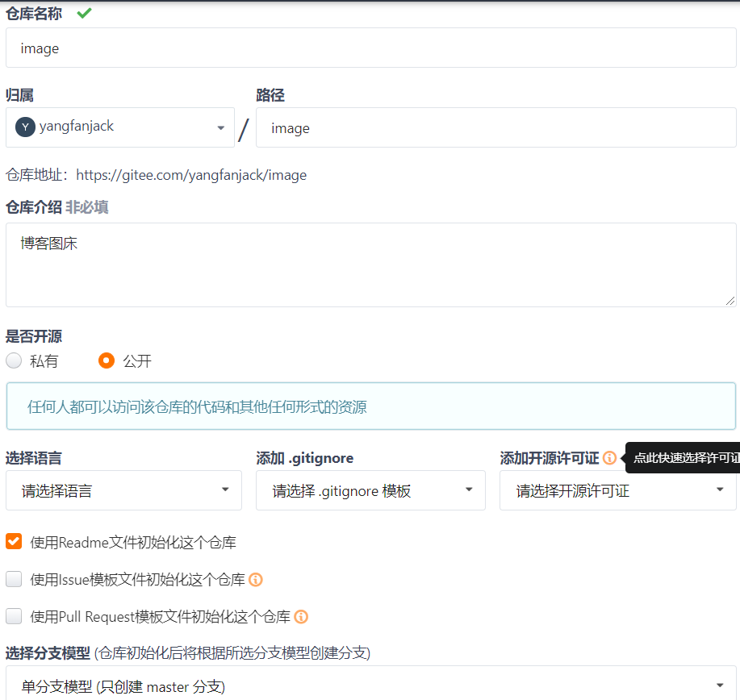Open the 归属 yangfanjack owner dropdown
The height and width of the screenshot is (700, 740).
pos(120,127)
